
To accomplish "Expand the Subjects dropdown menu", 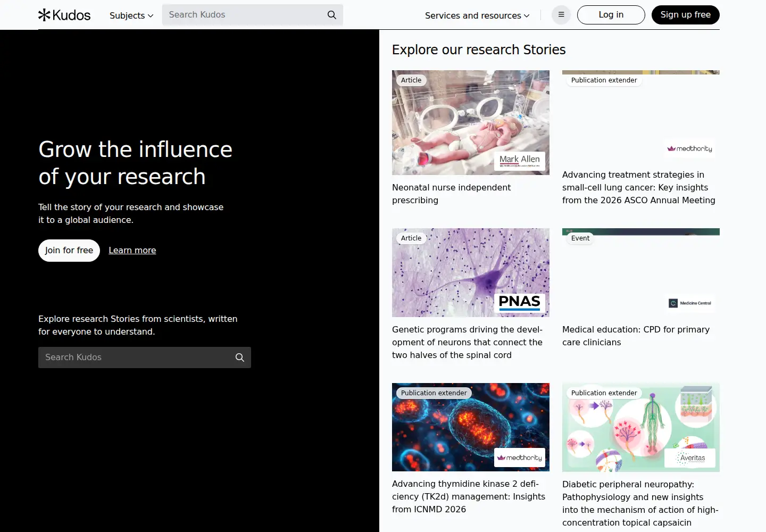I will coord(131,15).
